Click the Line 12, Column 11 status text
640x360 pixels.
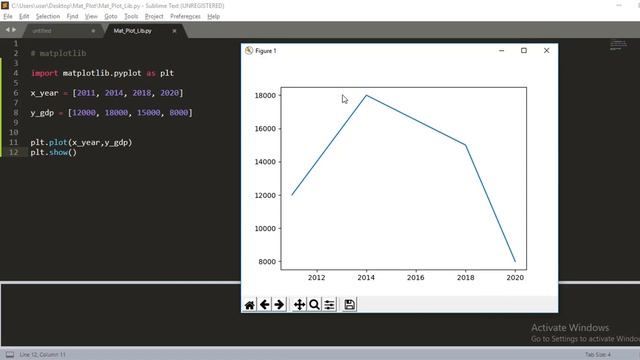[x=42, y=354]
